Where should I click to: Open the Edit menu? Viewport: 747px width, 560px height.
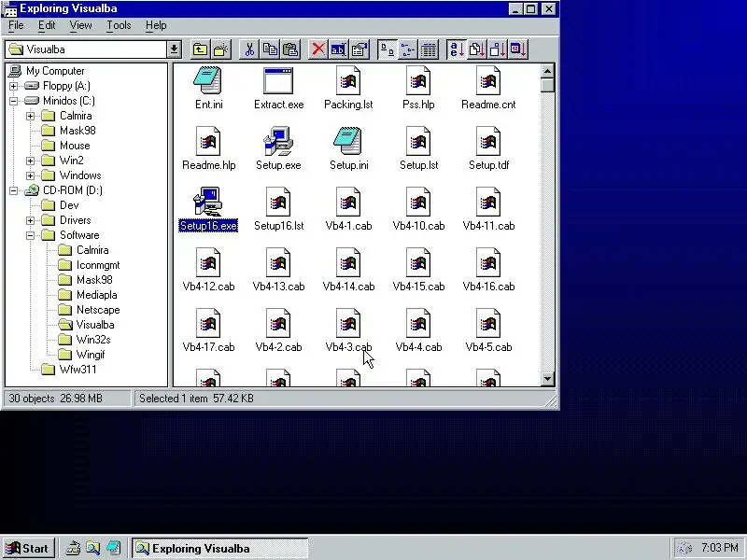47,25
